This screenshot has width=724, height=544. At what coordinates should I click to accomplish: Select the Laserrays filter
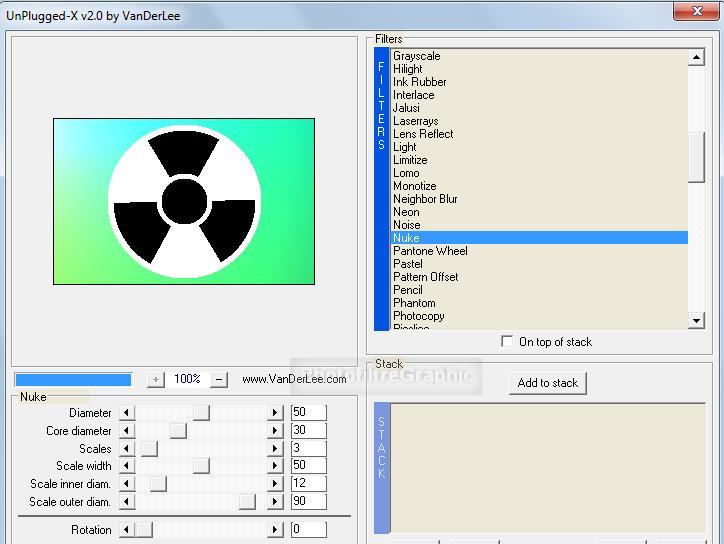pyautogui.click(x=539, y=121)
